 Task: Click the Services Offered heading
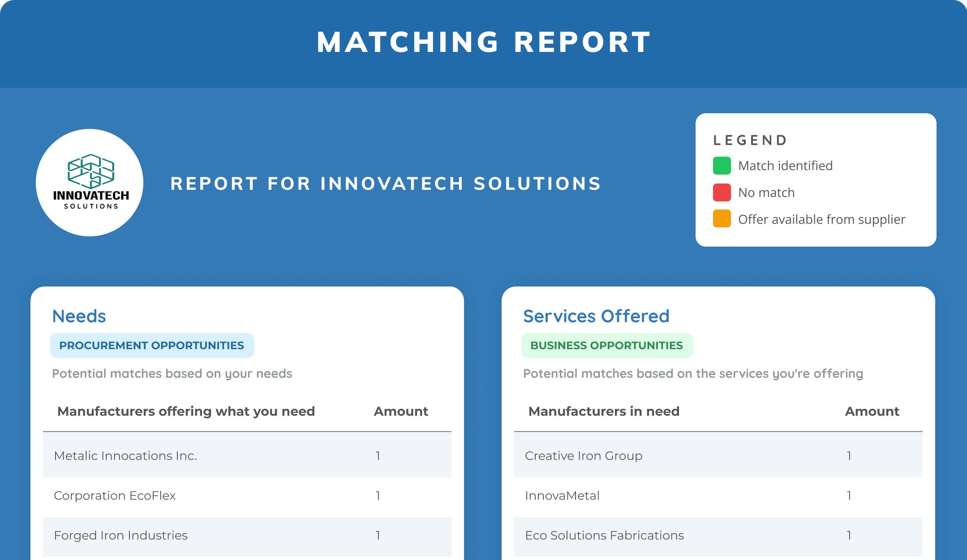(596, 316)
